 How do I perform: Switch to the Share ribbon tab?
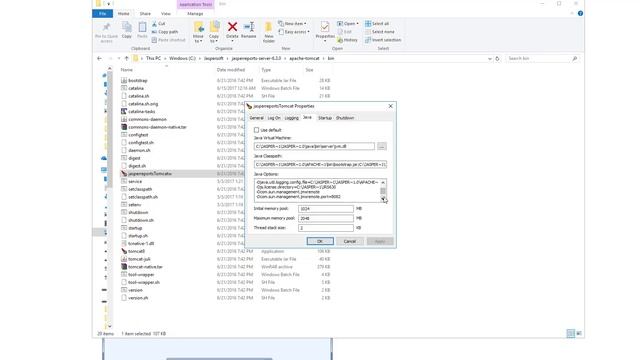(x=145, y=13)
